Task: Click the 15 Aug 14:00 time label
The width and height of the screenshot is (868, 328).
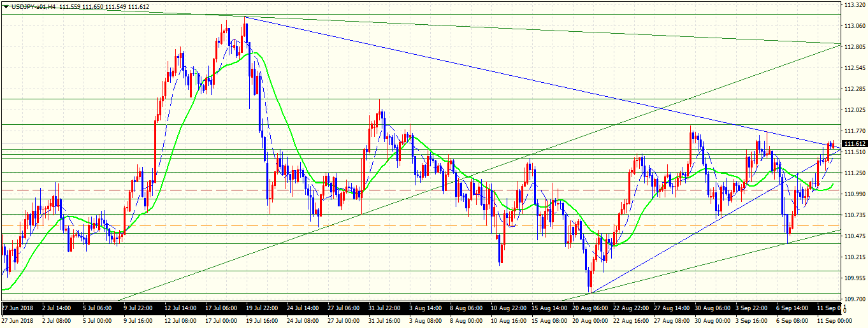Action: [x=549, y=308]
